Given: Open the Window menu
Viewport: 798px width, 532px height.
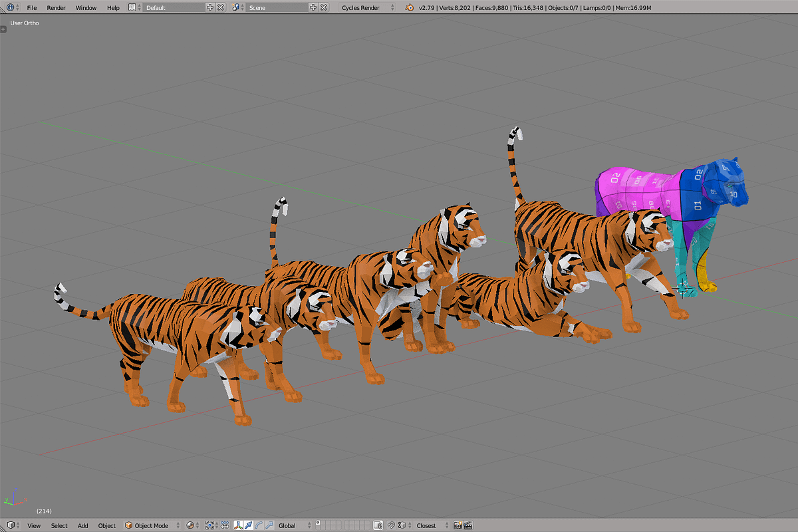Looking at the screenshot, I should click(86, 7).
